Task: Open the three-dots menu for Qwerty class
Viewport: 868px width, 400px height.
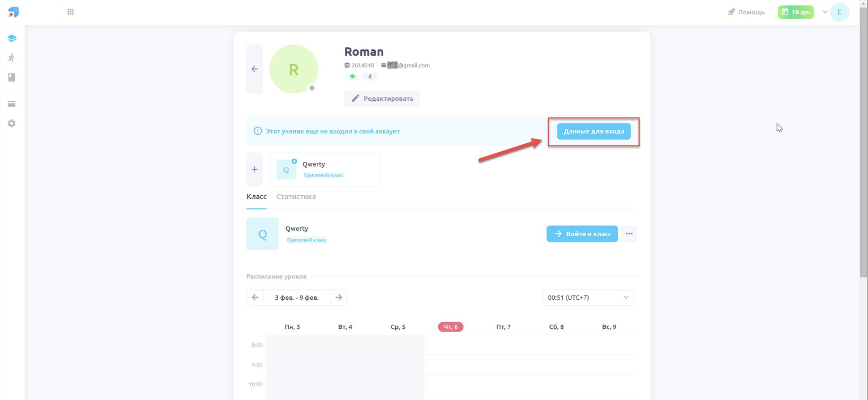Action: tap(629, 234)
